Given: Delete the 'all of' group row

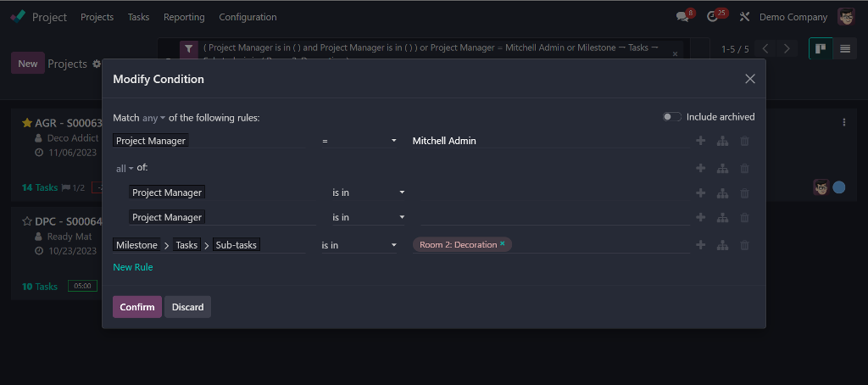Looking at the screenshot, I should [744, 169].
